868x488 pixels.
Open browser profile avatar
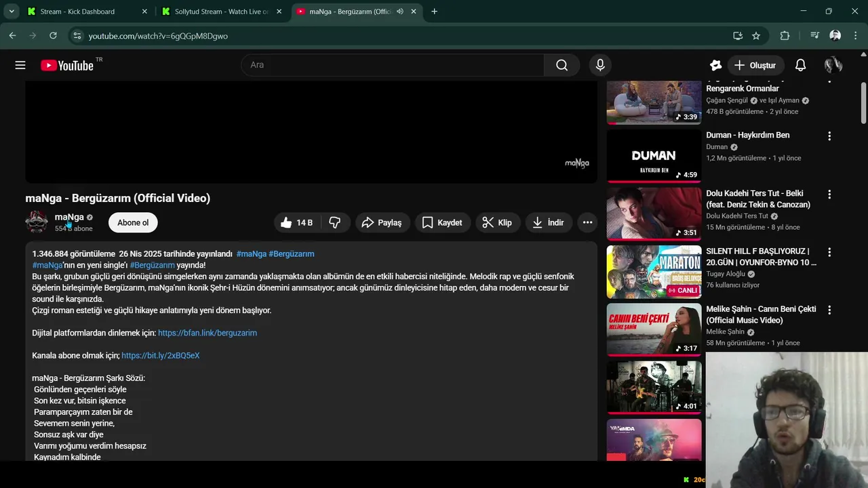(835, 36)
